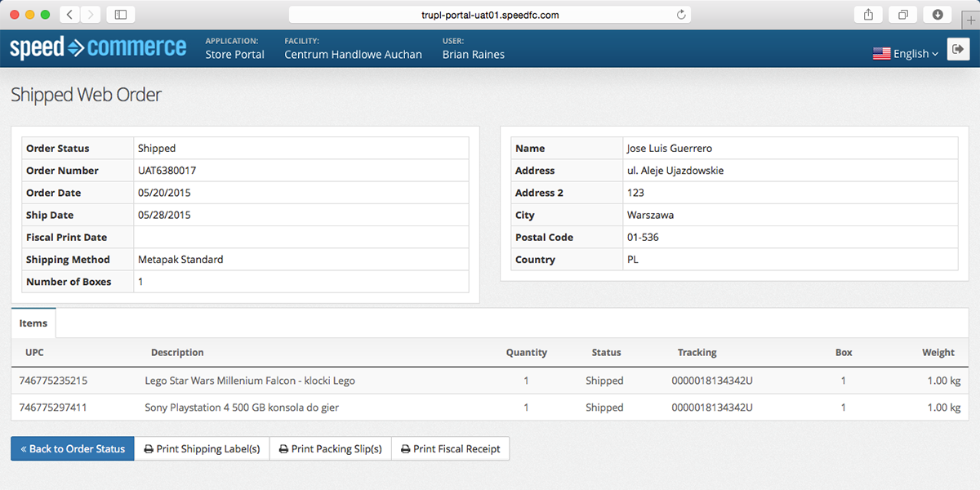The height and width of the screenshot is (490, 980).
Task: Toggle the Safari sidebar button
Action: coord(120,15)
